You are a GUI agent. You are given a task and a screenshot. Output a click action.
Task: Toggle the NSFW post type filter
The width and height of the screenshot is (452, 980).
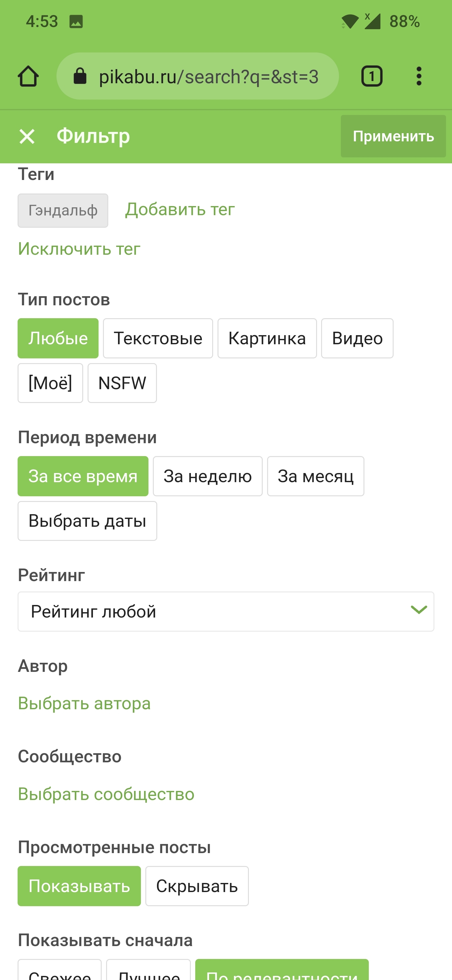tap(122, 383)
